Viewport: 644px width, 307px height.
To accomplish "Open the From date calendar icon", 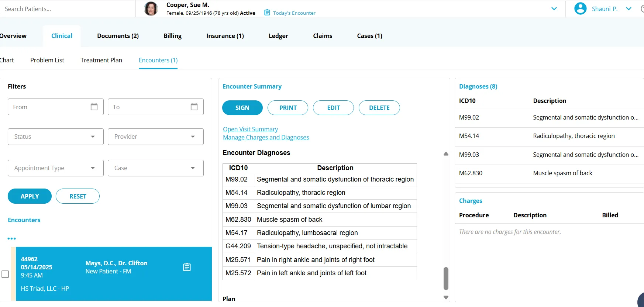I will (94, 107).
